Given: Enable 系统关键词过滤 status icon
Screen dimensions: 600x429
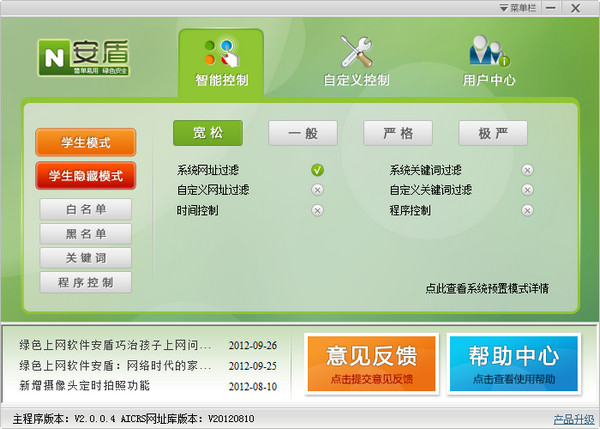Looking at the screenshot, I should pos(527,170).
